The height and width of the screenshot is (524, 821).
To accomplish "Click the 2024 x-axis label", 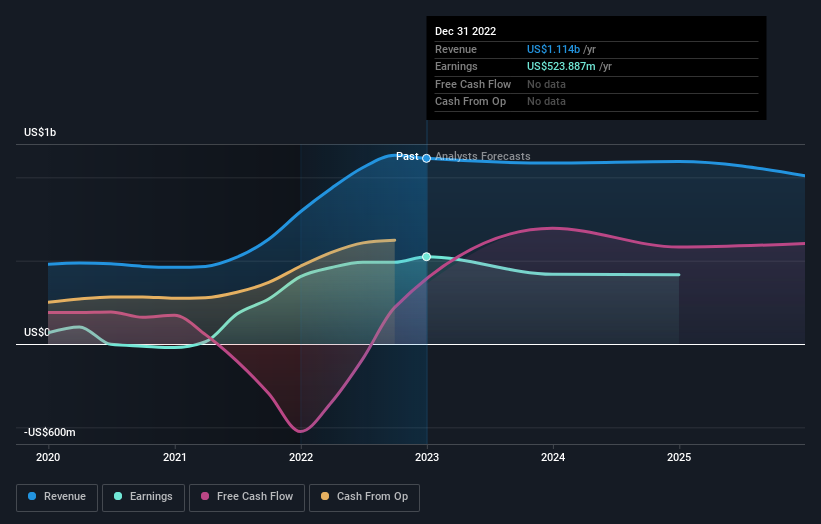I will [553, 458].
